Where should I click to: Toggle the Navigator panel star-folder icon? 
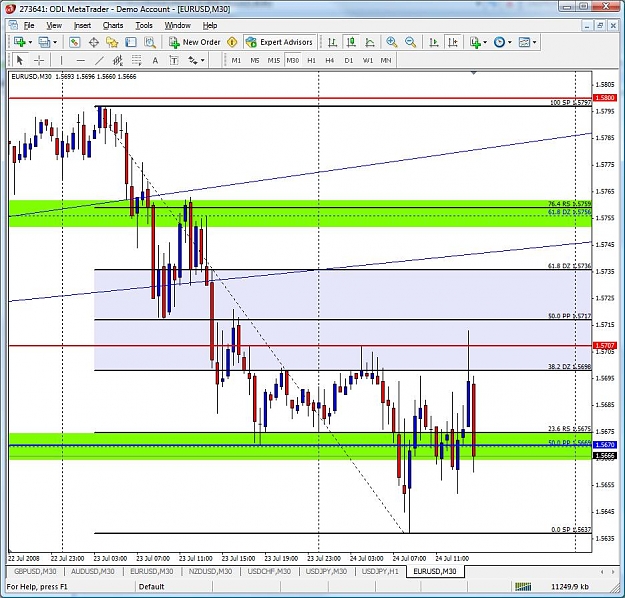point(112,42)
